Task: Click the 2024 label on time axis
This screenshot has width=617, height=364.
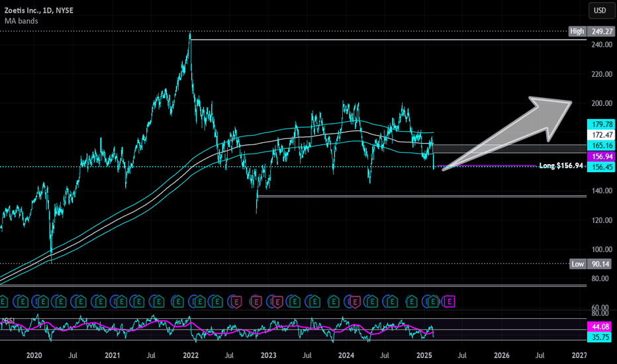Action: coord(346,355)
